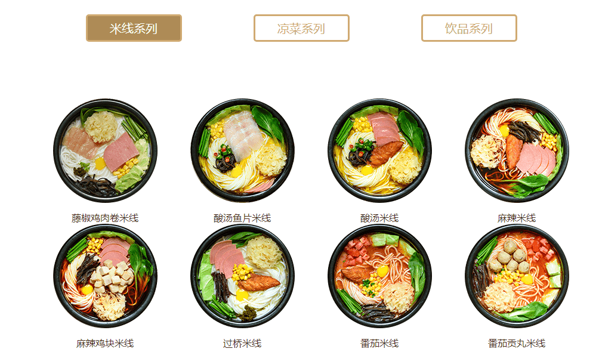Open the 酸汤鱼片米线 text link
This screenshot has height=364, width=599.
pyautogui.click(x=242, y=218)
